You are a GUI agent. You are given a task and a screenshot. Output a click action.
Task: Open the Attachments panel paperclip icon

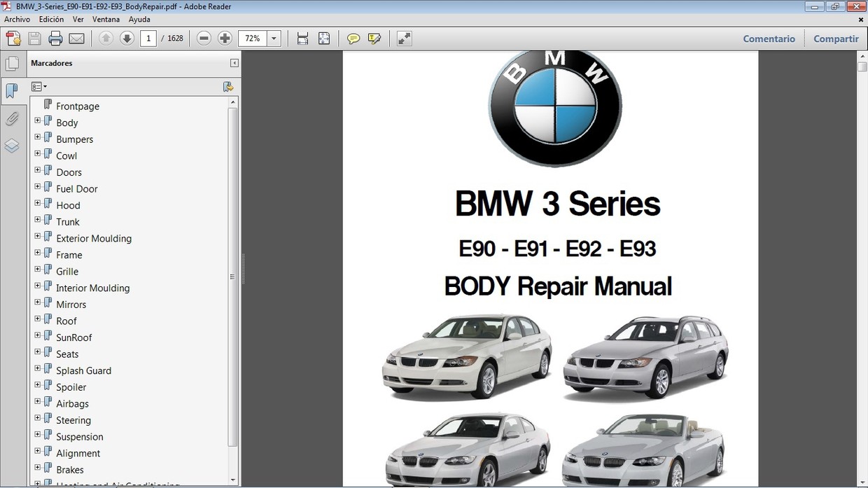point(13,118)
